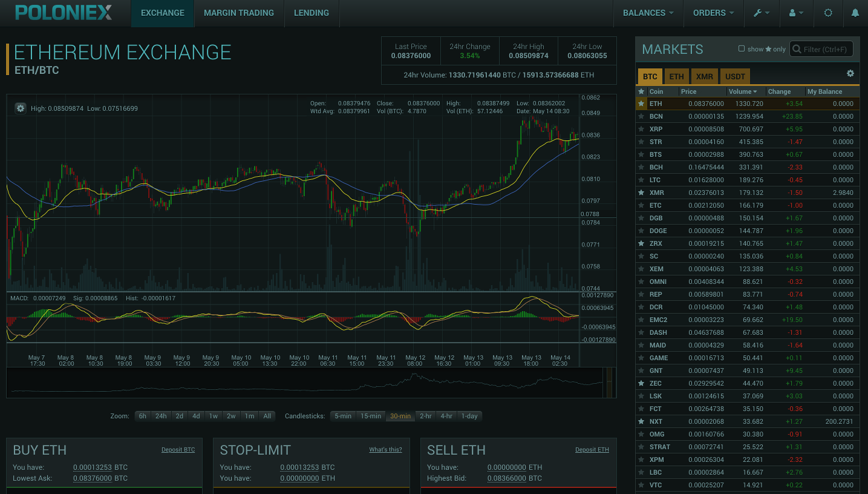The height and width of the screenshot is (494, 868).
Task: Select the BTC markets tab
Action: click(x=650, y=76)
